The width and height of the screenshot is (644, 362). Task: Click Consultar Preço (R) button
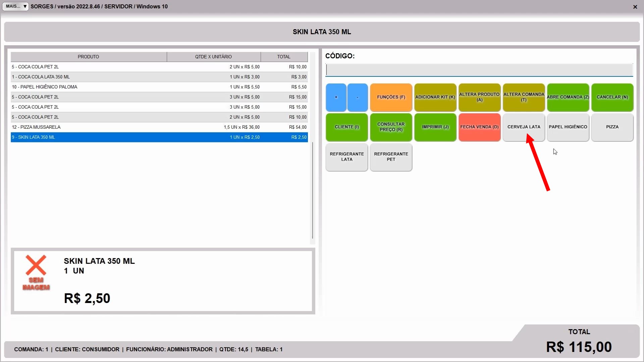[x=391, y=127]
